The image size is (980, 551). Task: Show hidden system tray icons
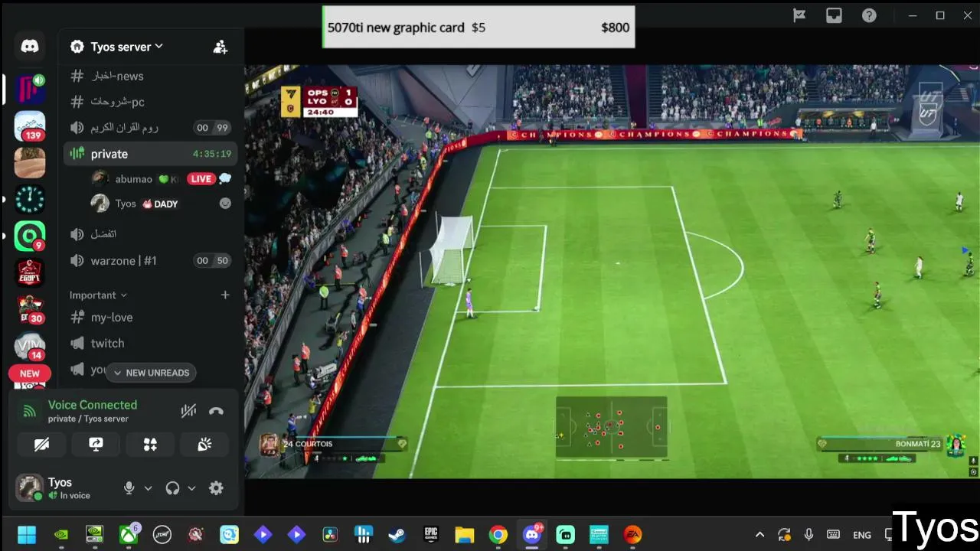click(x=759, y=535)
